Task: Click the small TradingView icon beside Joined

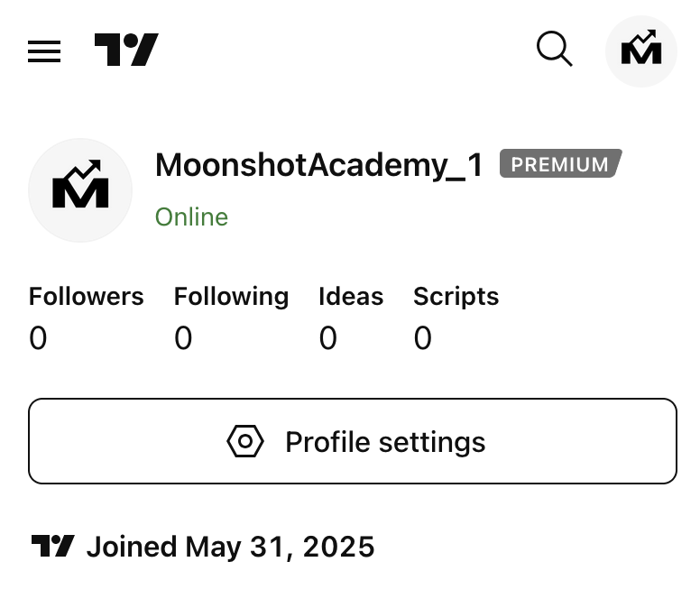Action: point(53,547)
